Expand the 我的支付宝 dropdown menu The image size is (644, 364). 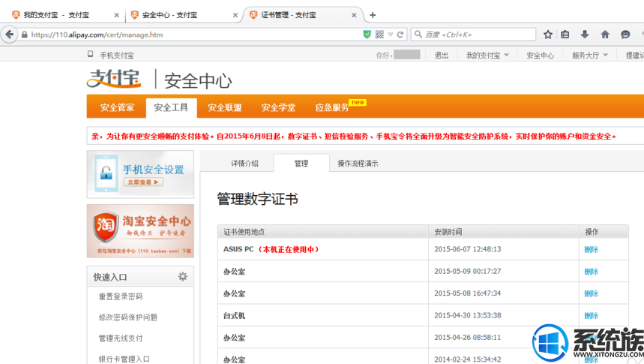click(487, 55)
